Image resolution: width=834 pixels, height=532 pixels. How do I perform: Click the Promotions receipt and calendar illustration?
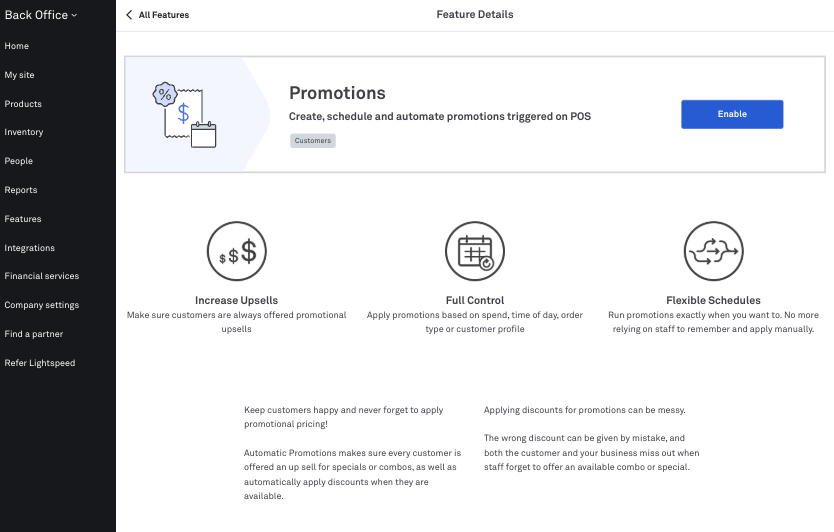(x=184, y=115)
